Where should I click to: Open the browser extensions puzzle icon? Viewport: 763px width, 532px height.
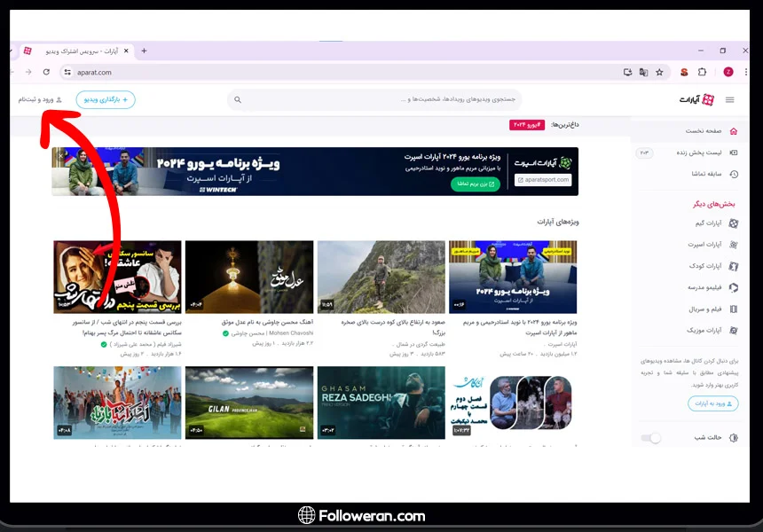click(703, 72)
